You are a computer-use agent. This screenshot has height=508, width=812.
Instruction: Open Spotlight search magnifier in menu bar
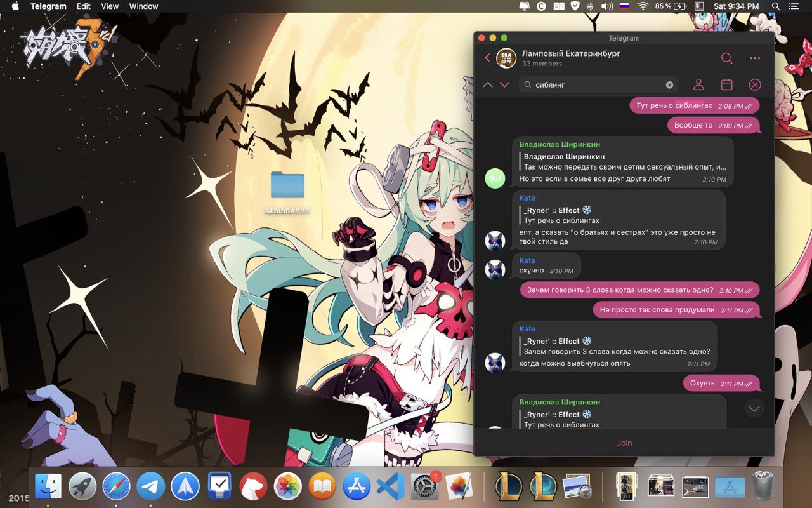pyautogui.click(x=775, y=6)
